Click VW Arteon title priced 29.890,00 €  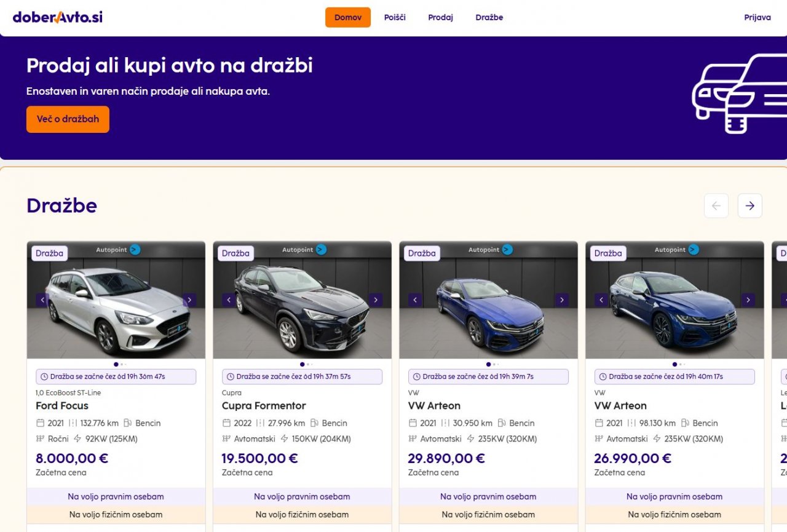[x=434, y=406]
